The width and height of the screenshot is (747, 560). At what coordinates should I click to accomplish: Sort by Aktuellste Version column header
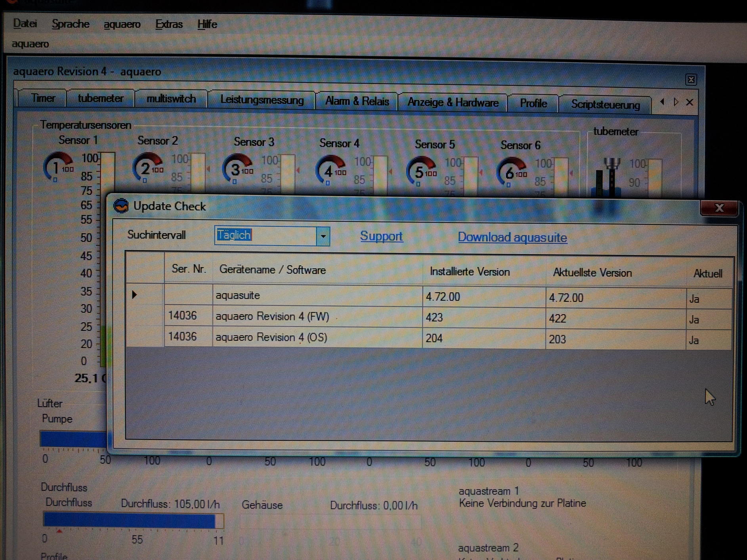click(616, 273)
